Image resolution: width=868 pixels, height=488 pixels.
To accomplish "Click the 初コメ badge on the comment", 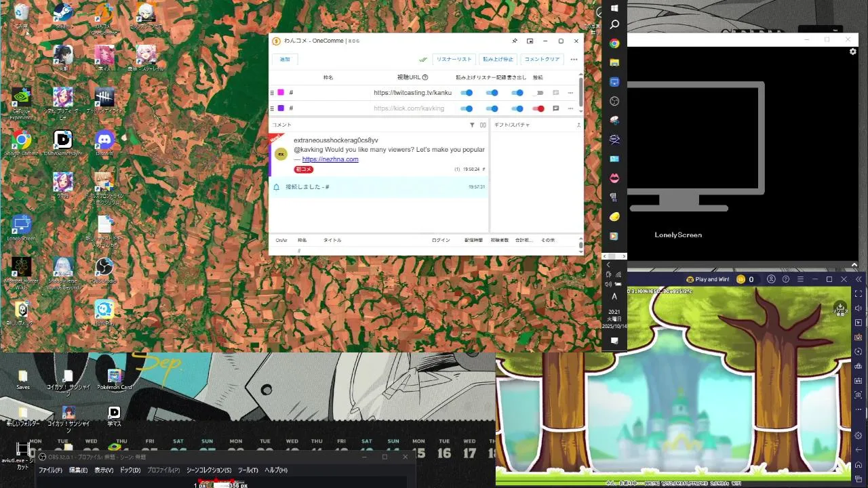I will (x=304, y=169).
